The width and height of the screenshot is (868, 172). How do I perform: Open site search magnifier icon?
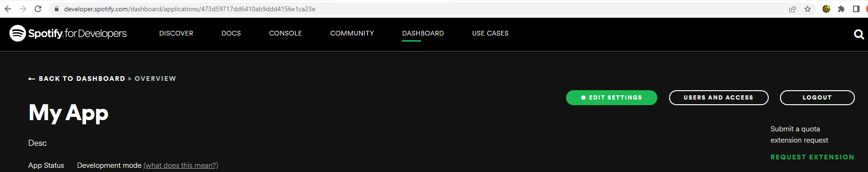[x=859, y=34]
